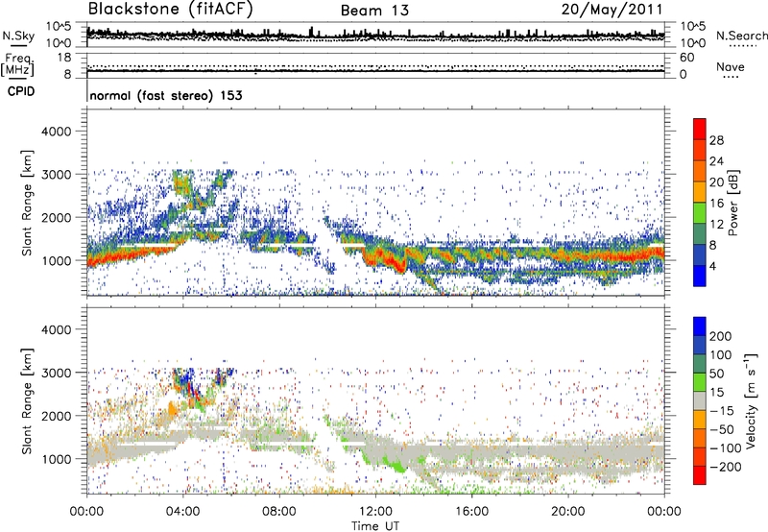The width and height of the screenshot is (768, 532).
Task: Select the red bottom Velocity color segment
Action: 700,475
